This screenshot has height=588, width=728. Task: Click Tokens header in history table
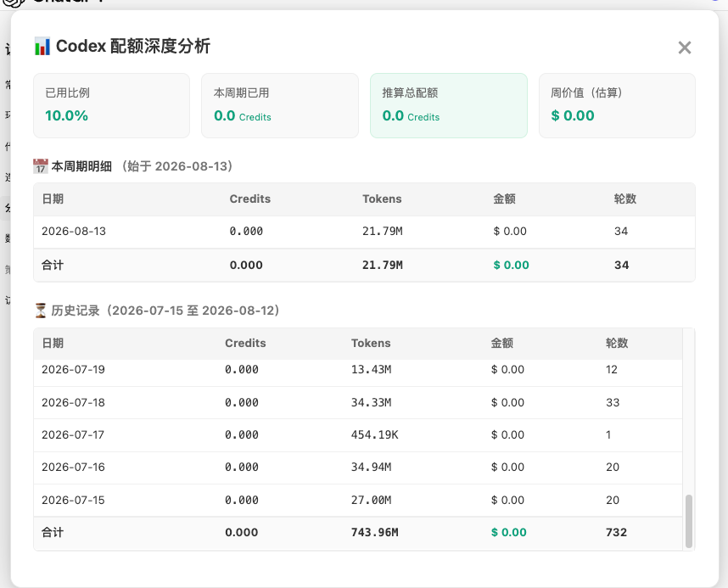coord(371,344)
